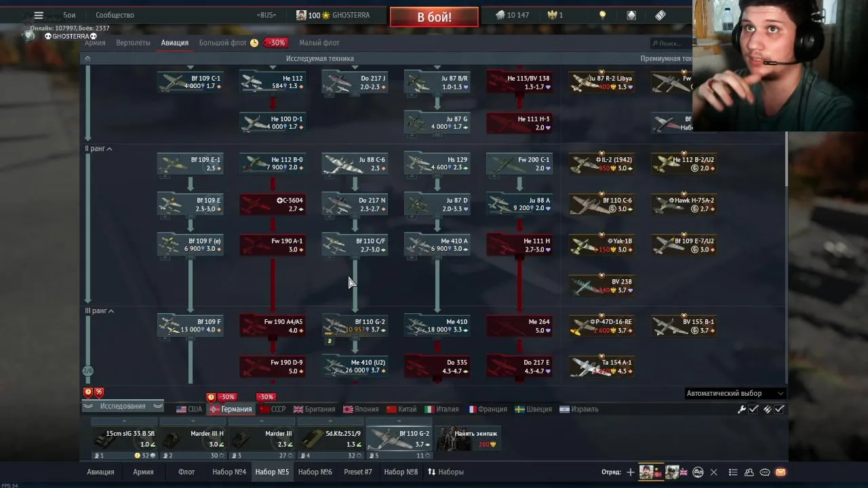
Task: Open the Автоматический выбор dropdown
Action: coord(734,393)
